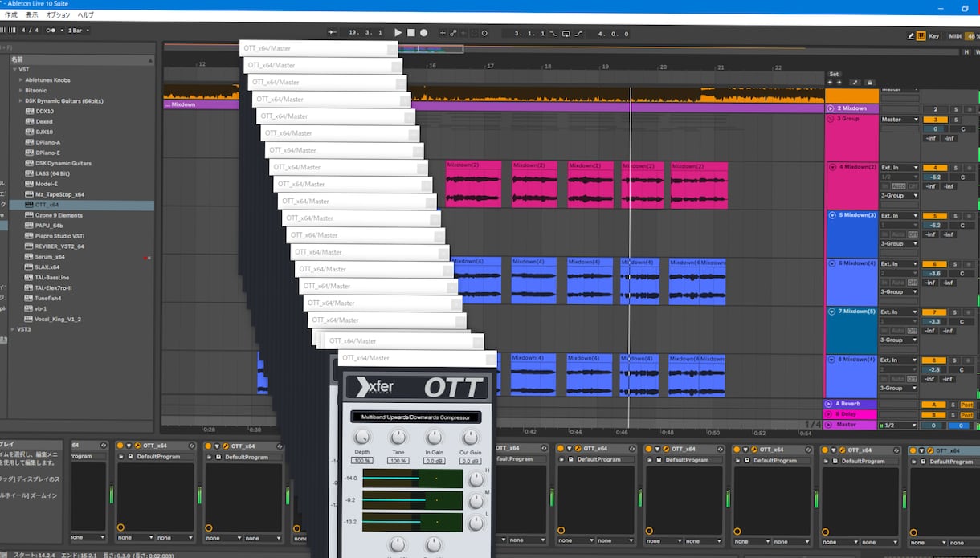Set 4 Mixdown(2) monitoring to Auto

coord(900,186)
